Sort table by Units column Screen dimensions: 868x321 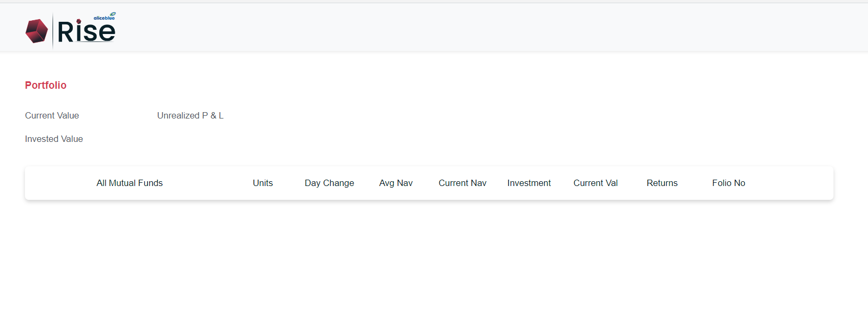[x=263, y=183]
